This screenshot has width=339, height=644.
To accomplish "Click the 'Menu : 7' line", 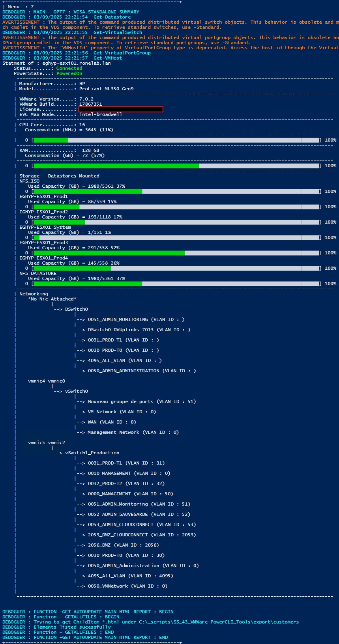I will (x=20, y=7).
